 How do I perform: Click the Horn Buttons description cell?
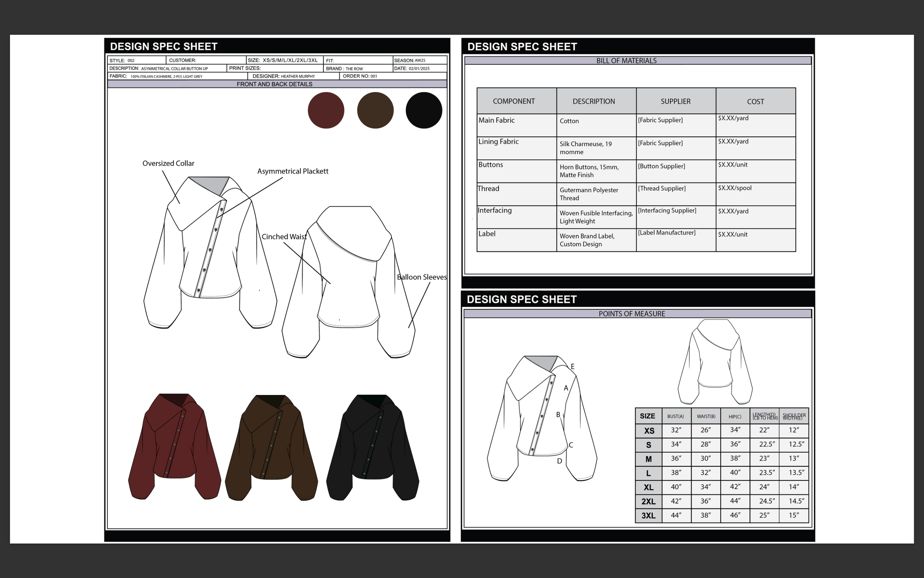point(589,171)
